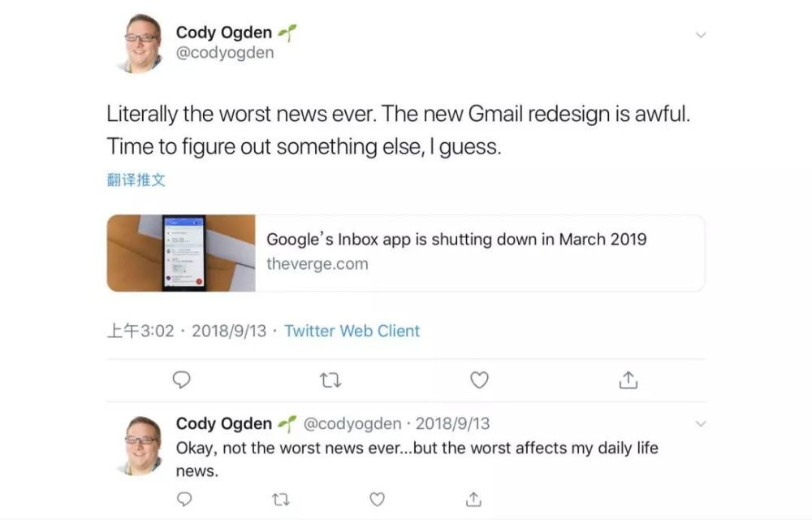Viewport: 812px width, 520px height.
Task: Click the profile avatar on the reply tweet
Action: point(139,444)
